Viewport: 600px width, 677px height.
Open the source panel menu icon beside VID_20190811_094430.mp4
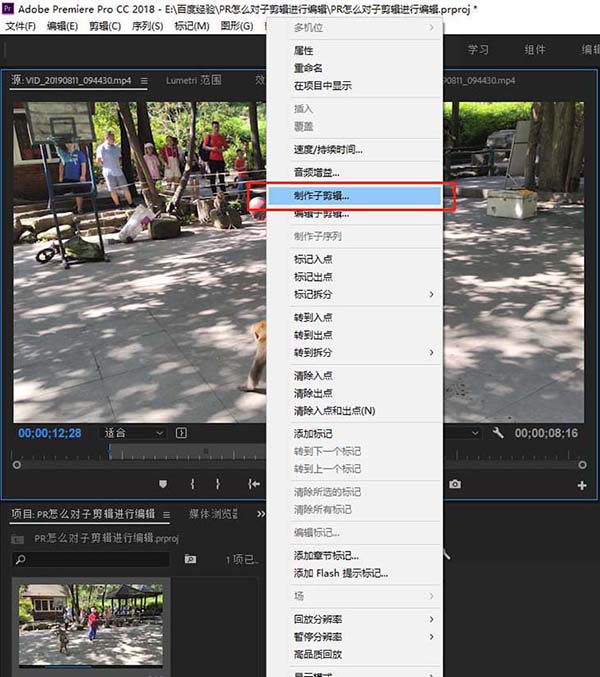coord(144,81)
